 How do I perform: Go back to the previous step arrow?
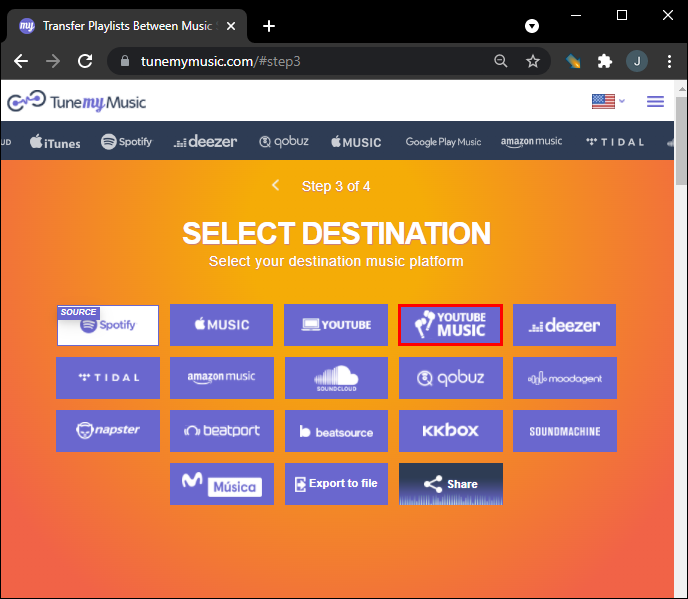(276, 186)
